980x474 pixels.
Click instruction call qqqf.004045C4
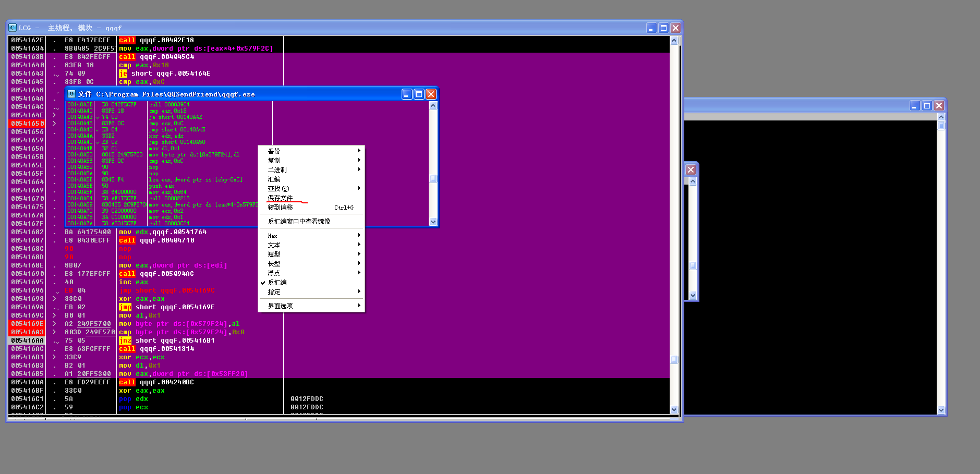tap(156, 57)
